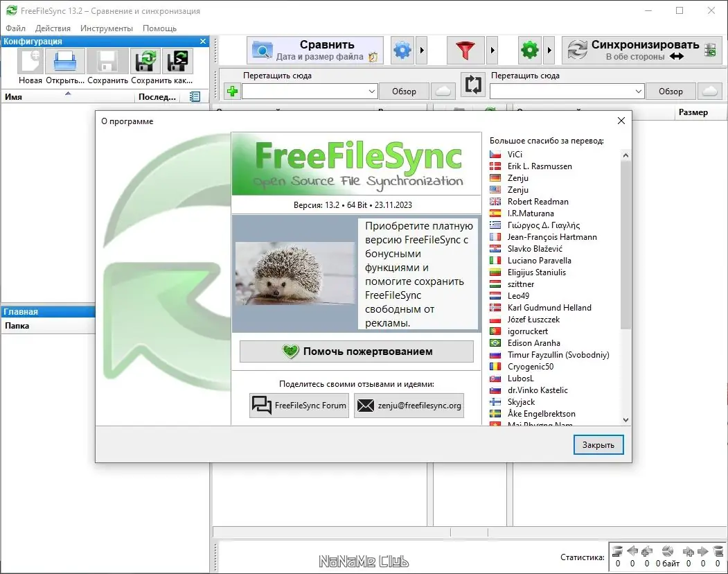Select right cloud storage icon button

[x=709, y=91]
